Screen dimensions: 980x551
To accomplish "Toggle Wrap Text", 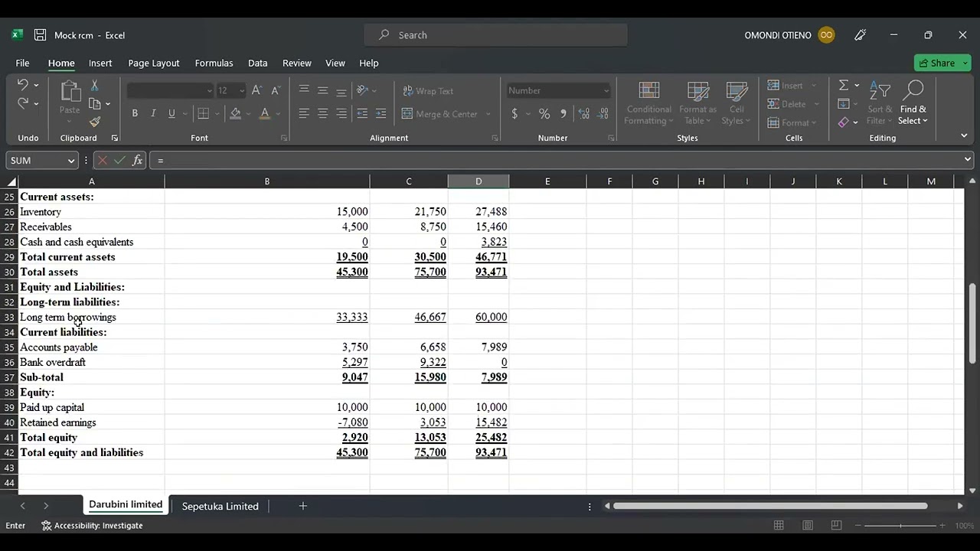I will click(428, 91).
